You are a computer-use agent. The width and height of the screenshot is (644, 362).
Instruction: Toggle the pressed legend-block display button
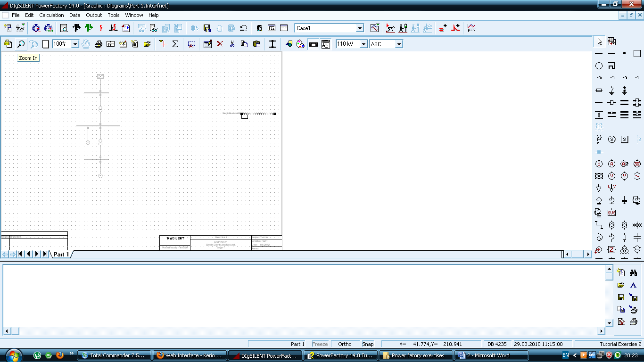[x=326, y=44]
